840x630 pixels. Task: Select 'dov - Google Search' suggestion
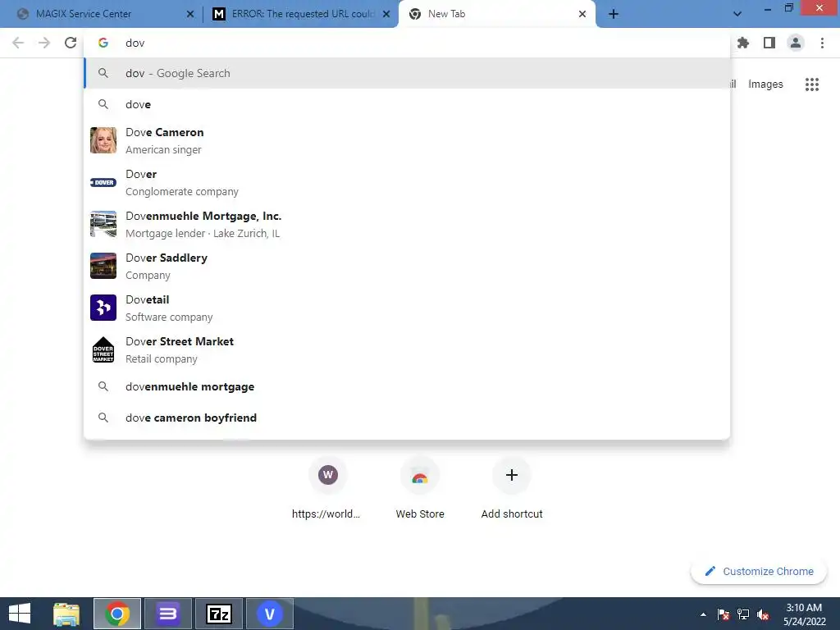coord(407,73)
